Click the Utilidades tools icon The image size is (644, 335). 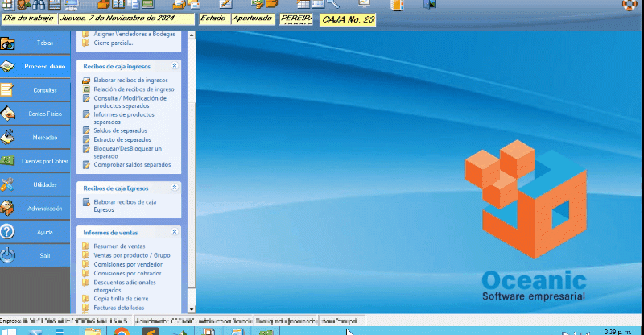point(8,184)
